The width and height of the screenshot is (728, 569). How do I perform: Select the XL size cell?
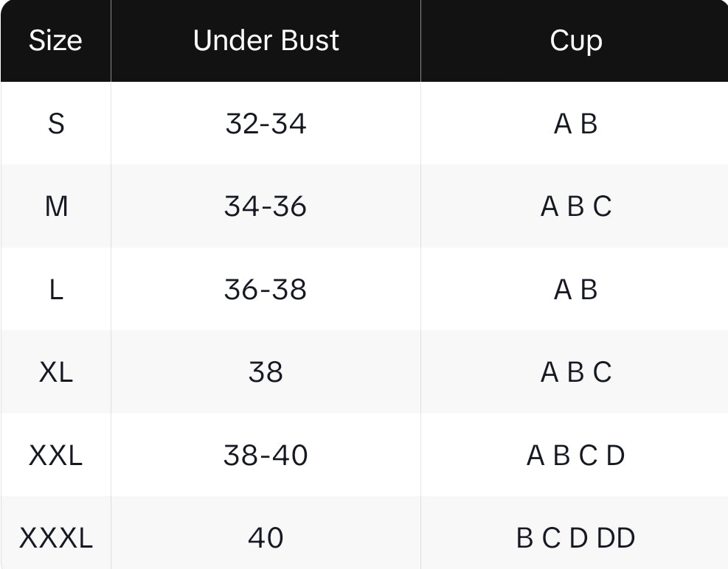(x=56, y=372)
